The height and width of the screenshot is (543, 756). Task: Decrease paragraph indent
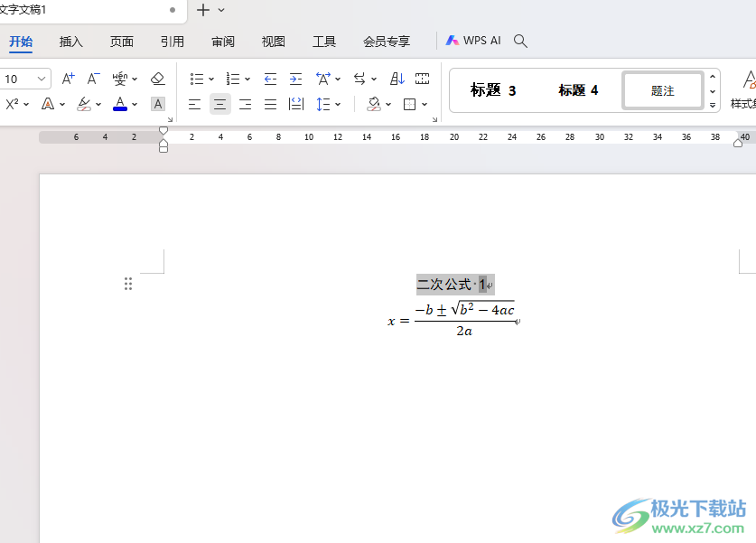pyautogui.click(x=270, y=79)
